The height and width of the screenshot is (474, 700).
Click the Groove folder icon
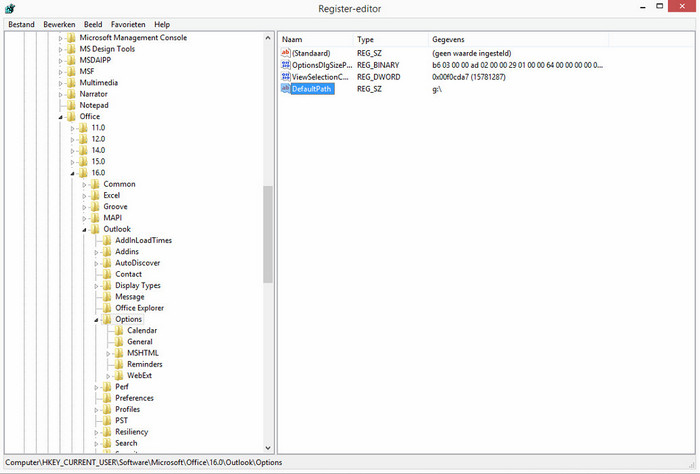coord(95,207)
